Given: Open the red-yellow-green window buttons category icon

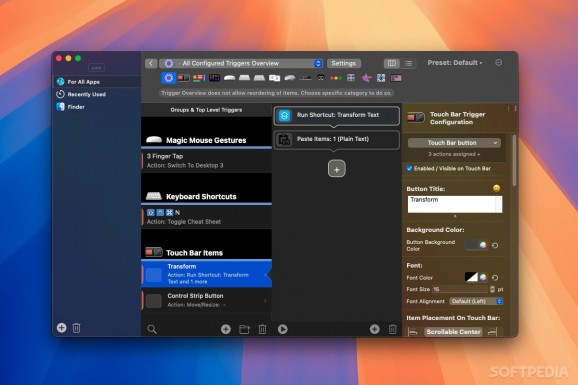Looking at the screenshot, I should pyautogui.click(x=336, y=78).
